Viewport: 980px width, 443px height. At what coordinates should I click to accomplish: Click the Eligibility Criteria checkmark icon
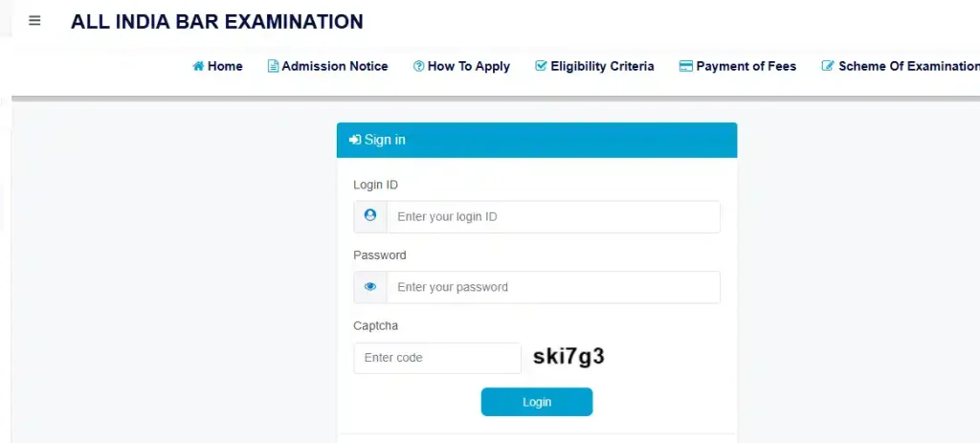click(x=541, y=66)
